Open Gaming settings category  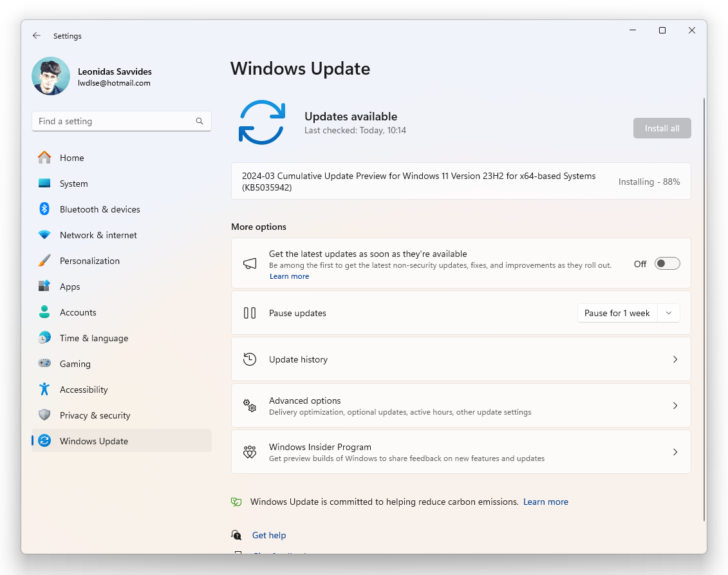pyautogui.click(x=122, y=364)
